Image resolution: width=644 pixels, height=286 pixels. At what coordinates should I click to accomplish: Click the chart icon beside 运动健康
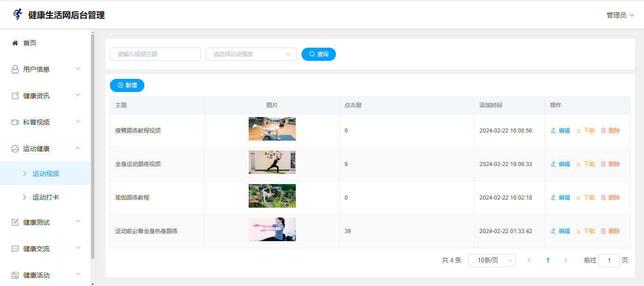[15, 149]
